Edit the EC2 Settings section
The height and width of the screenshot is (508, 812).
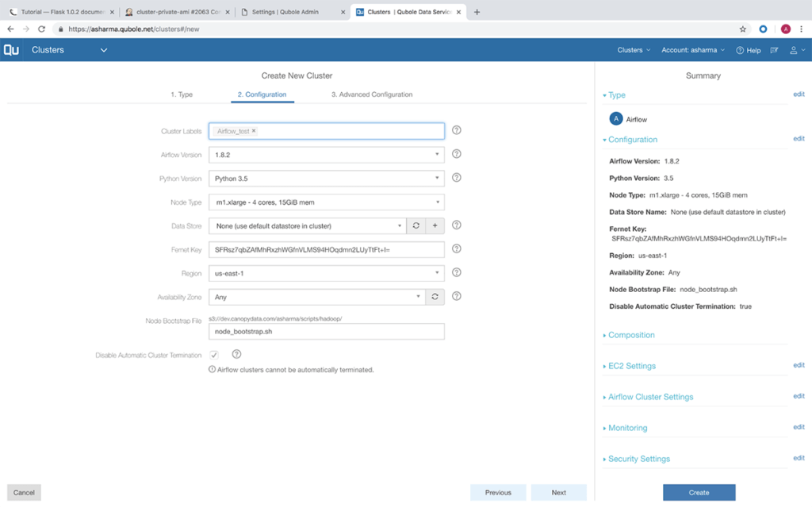coord(799,365)
